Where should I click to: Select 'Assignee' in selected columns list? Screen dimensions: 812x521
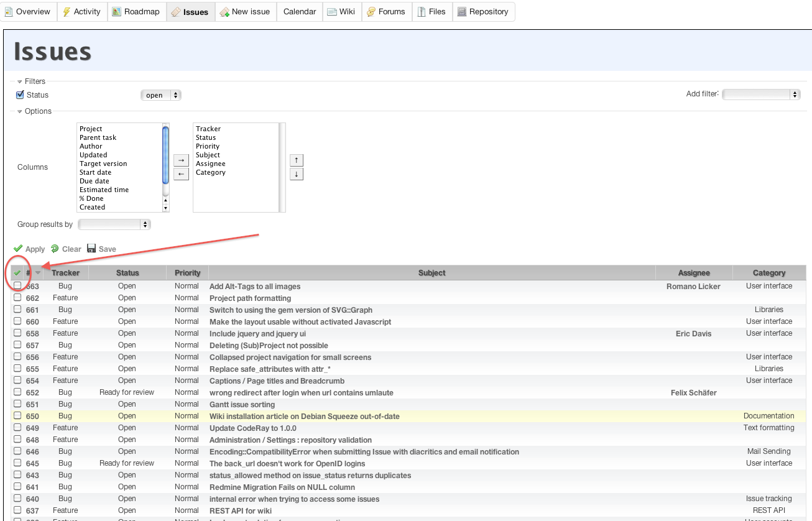click(211, 164)
